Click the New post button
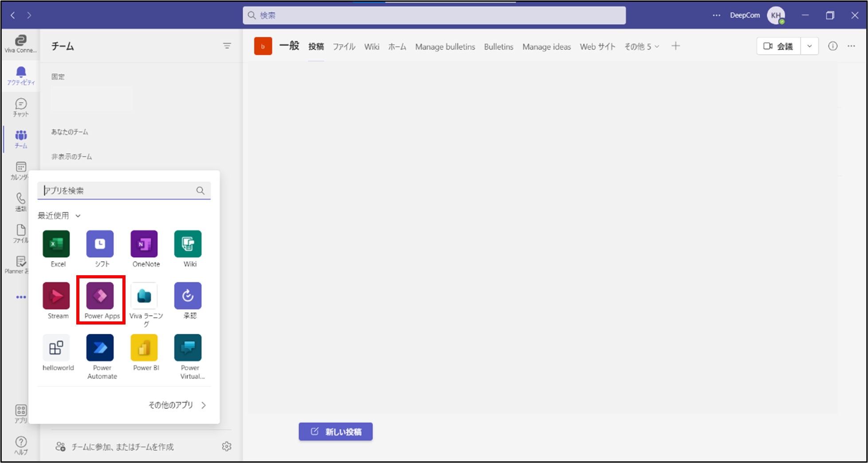Screen dimensions: 868x463 coord(336,431)
